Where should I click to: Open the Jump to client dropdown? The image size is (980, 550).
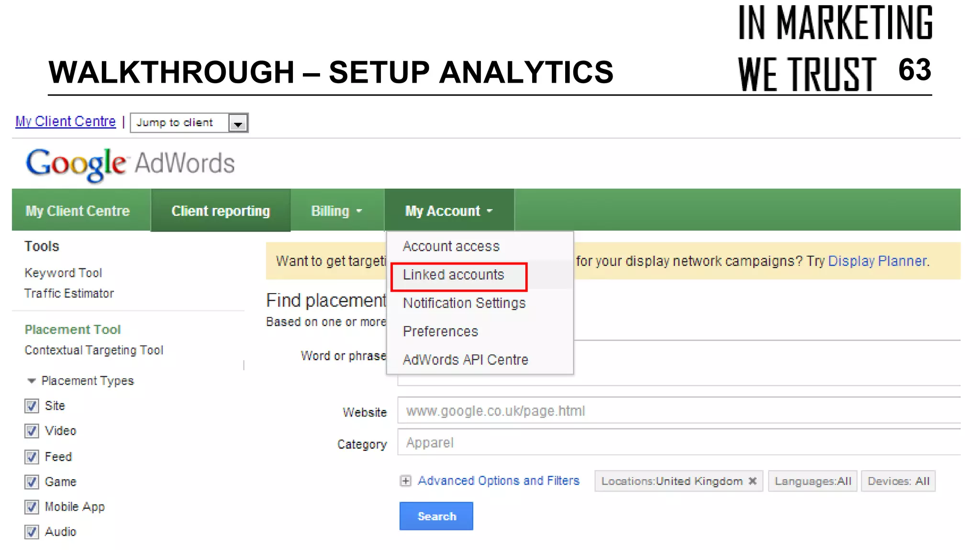tap(189, 123)
